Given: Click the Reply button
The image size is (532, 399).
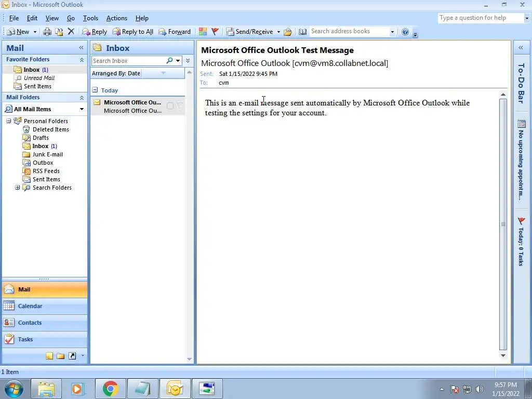Looking at the screenshot, I should (x=95, y=32).
